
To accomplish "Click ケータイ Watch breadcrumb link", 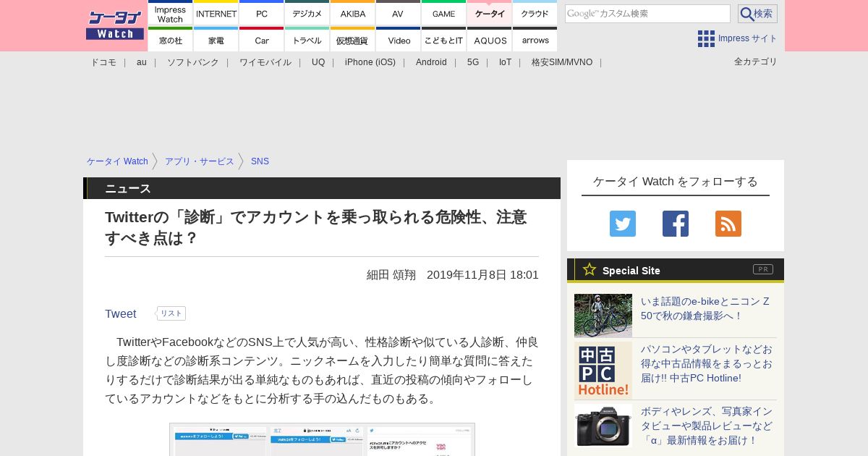I will (x=117, y=161).
